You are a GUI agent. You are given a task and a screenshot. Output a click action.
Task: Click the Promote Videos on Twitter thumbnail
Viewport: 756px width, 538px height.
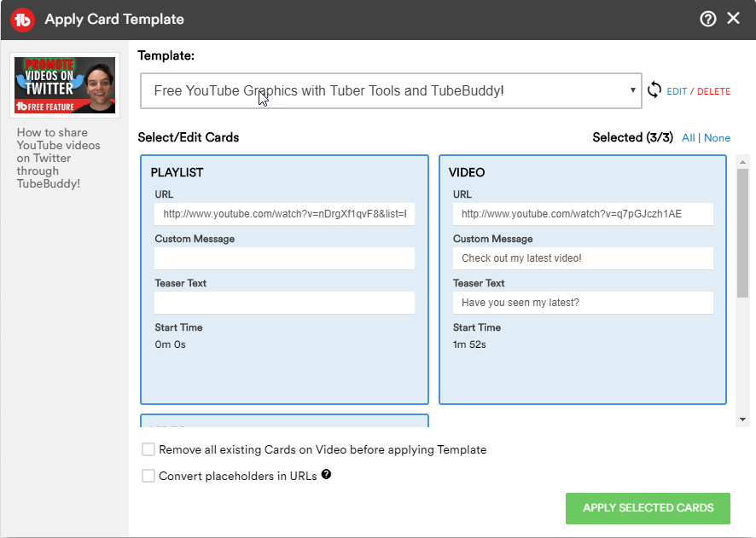(65, 85)
